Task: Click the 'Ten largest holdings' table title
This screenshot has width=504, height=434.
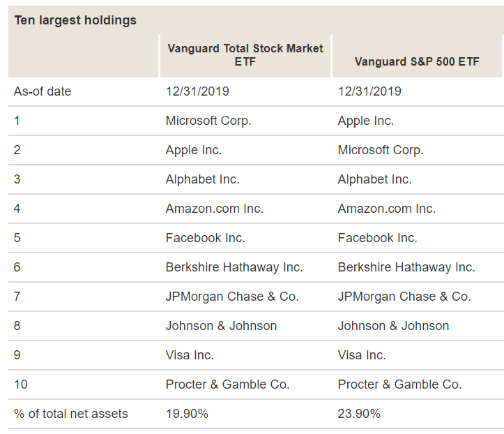Action: (x=75, y=20)
